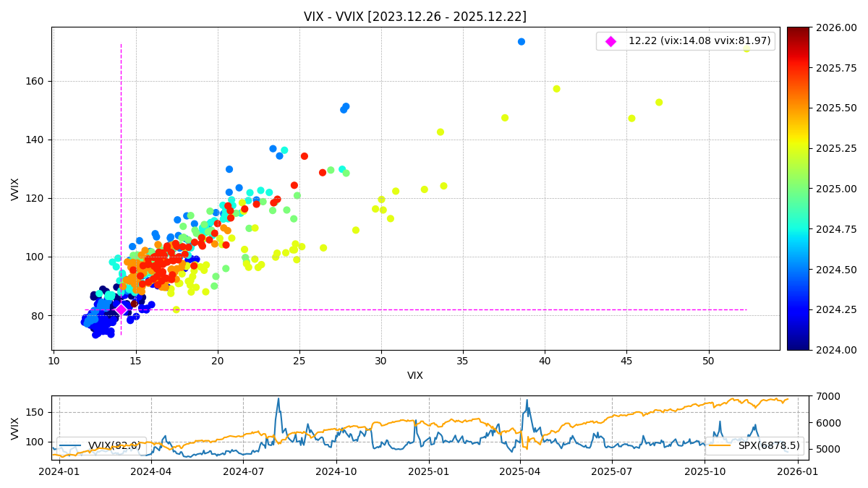868x488 pixels.
Task: Click the legend text showing vix:14.08 vvix:81.97
Action: pos(699,41)
